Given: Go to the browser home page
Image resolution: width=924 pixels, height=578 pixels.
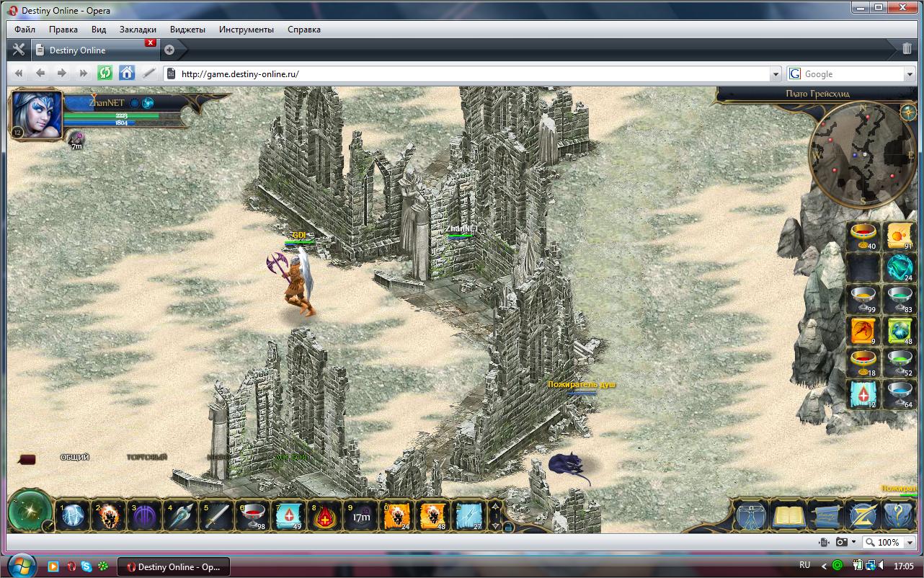Looking at the screenshot, I should tap(127, 73).
